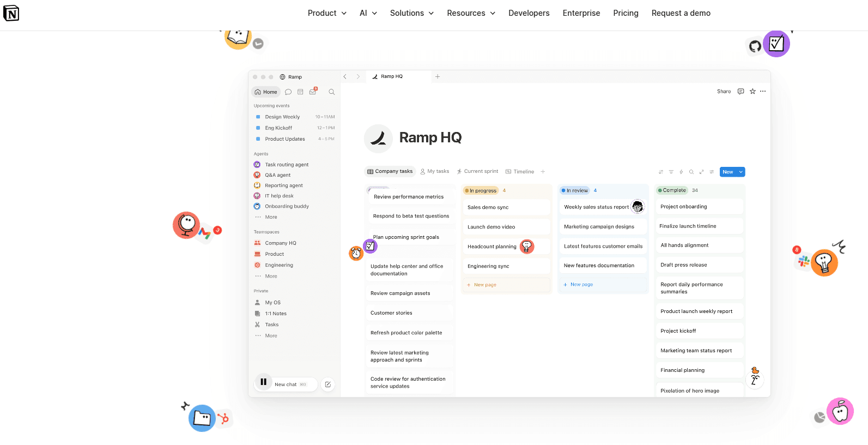
Task: Pause the animation with the pause button
Action: pyautogui.click(x=263, y=382)
